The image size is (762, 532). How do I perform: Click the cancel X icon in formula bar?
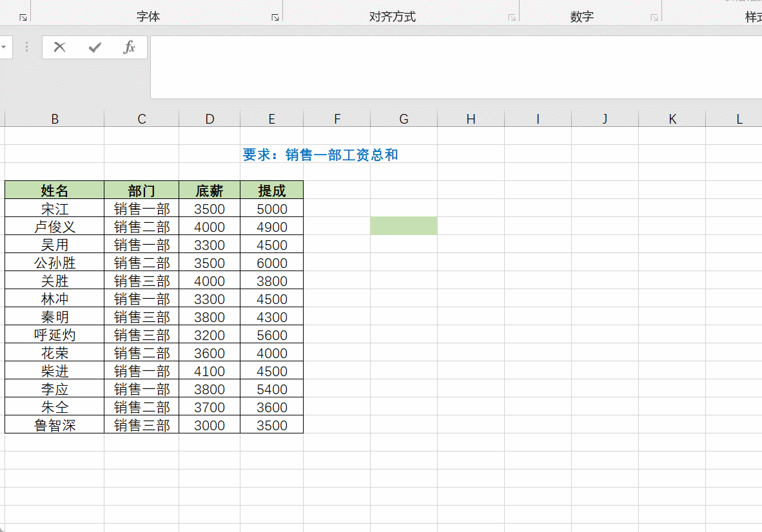(60, 47)
